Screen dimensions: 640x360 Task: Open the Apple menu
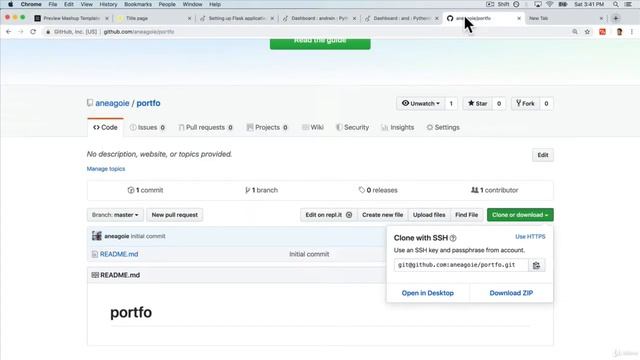(10, 4)
